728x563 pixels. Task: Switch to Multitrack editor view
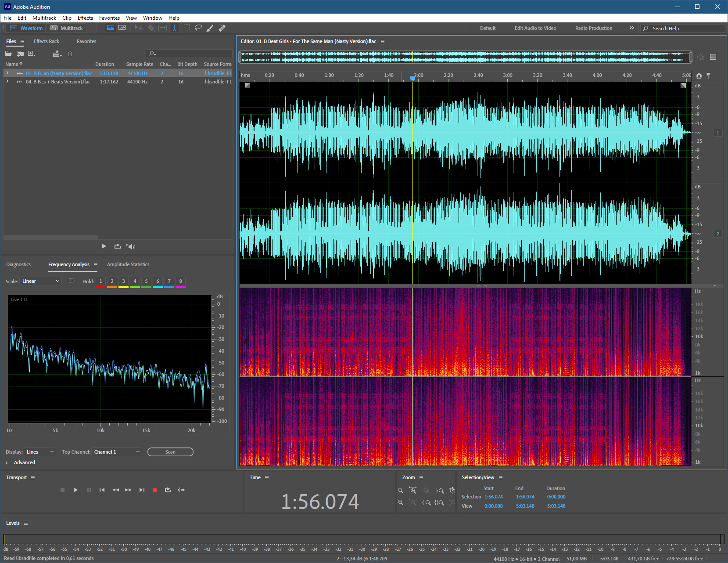pos(67,28)
